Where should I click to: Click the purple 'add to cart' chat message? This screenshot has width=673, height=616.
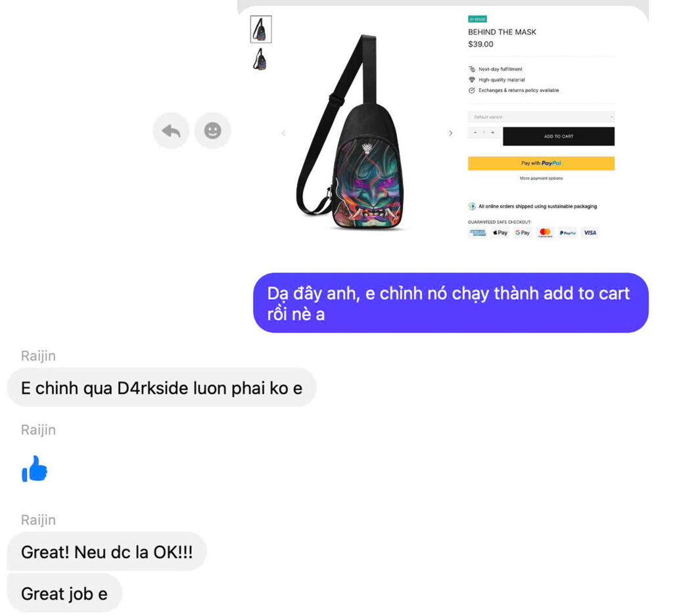[451, 303]
